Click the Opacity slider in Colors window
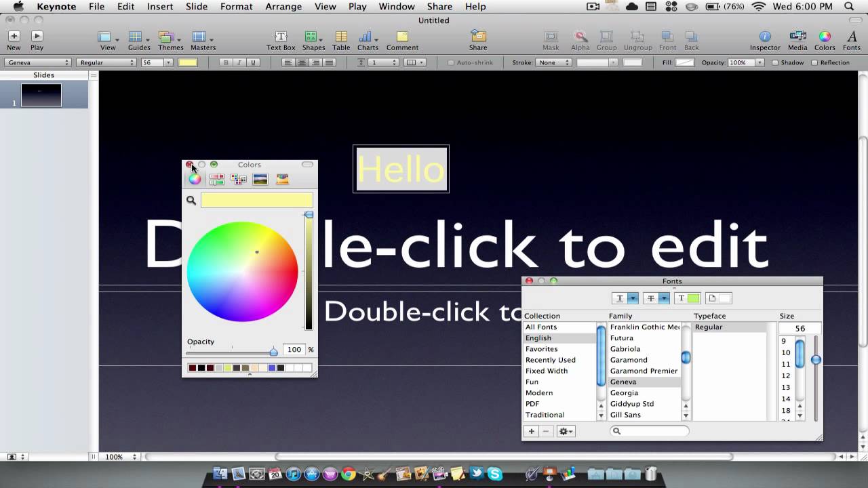 coord(273,352)
